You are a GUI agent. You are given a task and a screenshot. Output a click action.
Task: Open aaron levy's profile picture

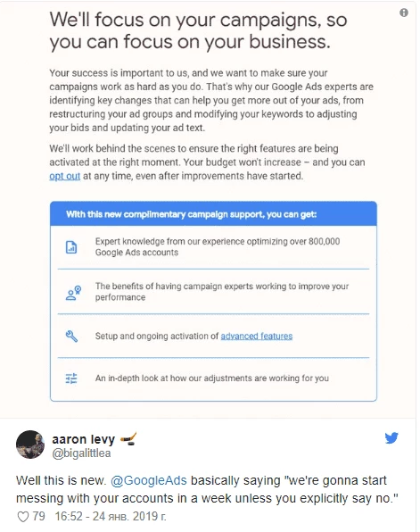pyautogui.click(x=30, y=445)
